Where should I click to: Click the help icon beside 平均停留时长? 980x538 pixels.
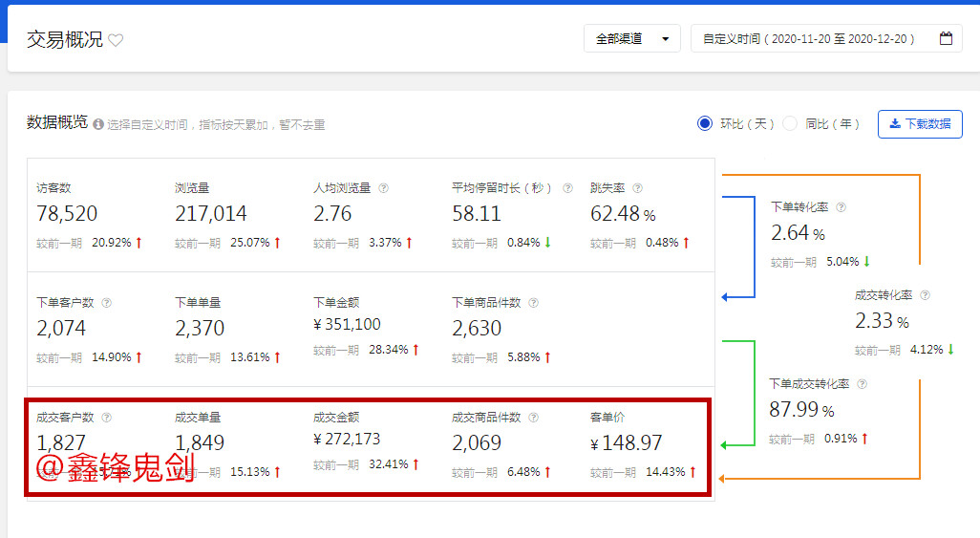tap(567, 188)
